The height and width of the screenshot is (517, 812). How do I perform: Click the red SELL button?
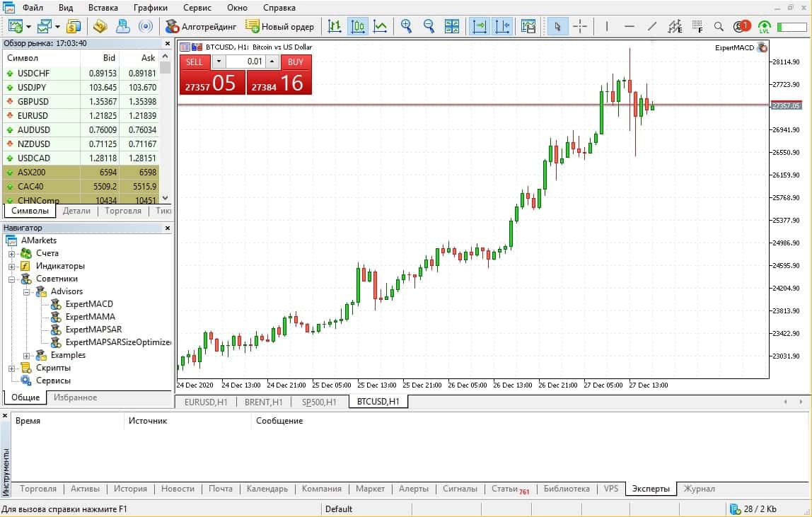click(x=195, y=62)
